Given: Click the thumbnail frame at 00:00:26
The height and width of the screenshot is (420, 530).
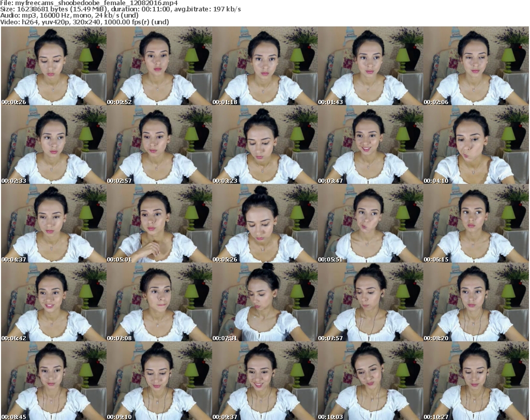Looking at the screenshot, I should pyautogui.click(x=54, y=66).
